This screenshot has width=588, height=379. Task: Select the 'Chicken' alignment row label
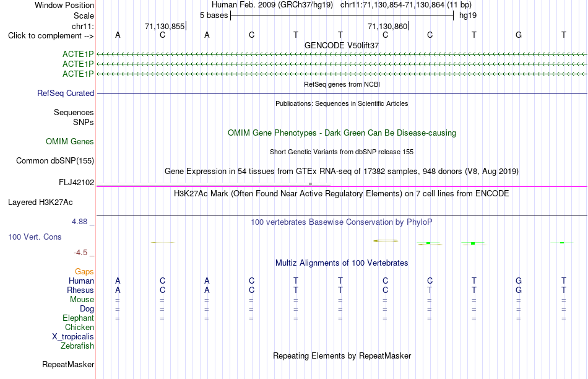(x=79, y=327)
